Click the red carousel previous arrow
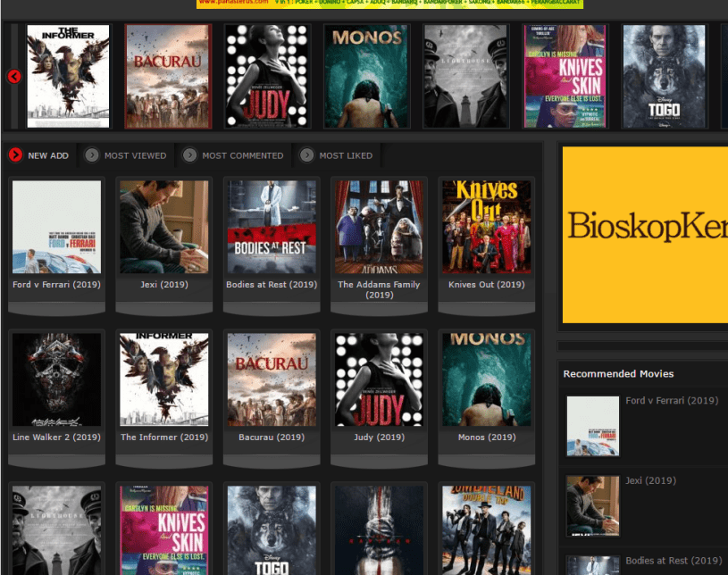 (14, 77)
